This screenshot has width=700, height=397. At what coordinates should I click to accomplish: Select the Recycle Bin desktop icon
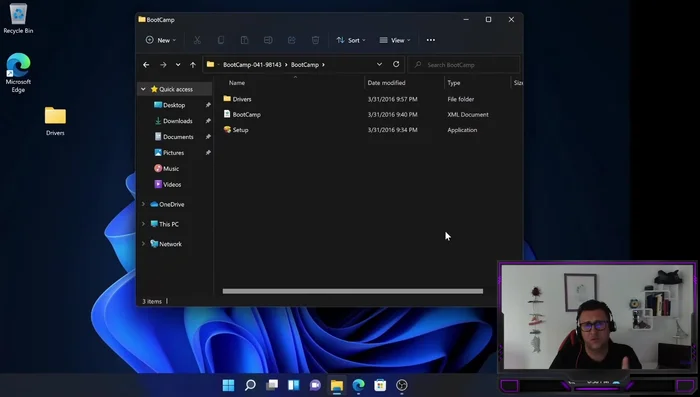18,19
